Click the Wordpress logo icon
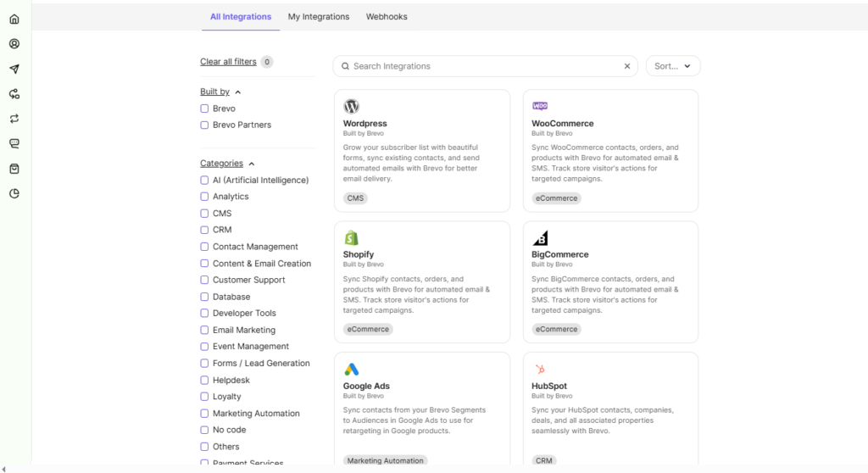Image resolution: width=868 pixels, height=473 pixels. tap(351, 106)
